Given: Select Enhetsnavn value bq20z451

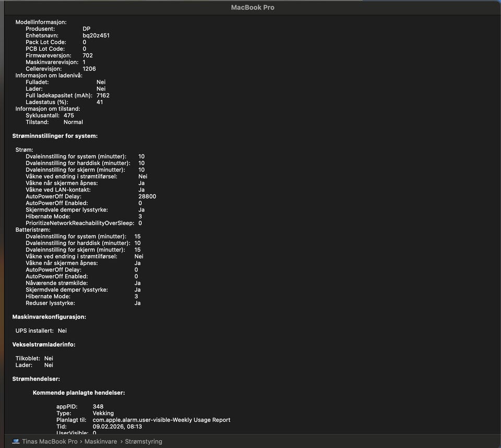Looking at the screenshot, I should [96, 36].
